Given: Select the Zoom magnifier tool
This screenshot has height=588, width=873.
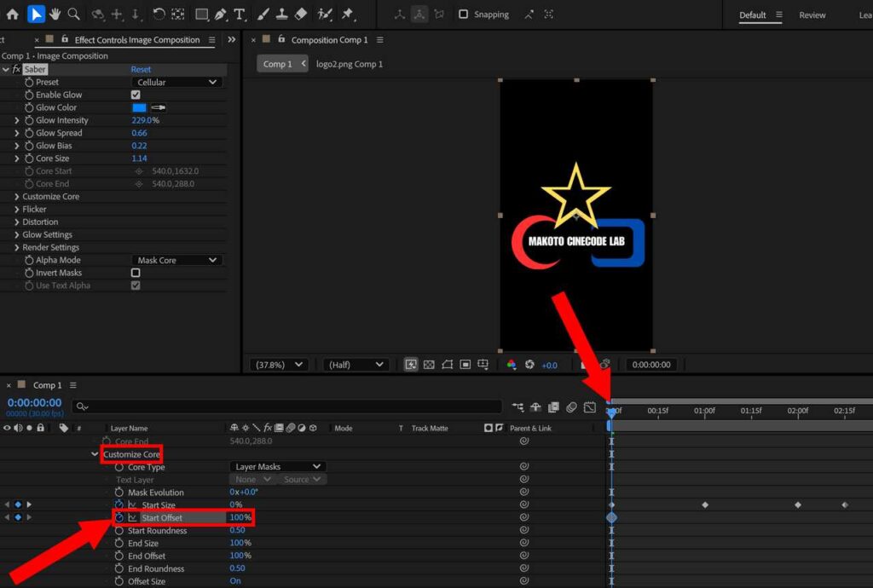Looking at the screenshot, I should (73, 14).
